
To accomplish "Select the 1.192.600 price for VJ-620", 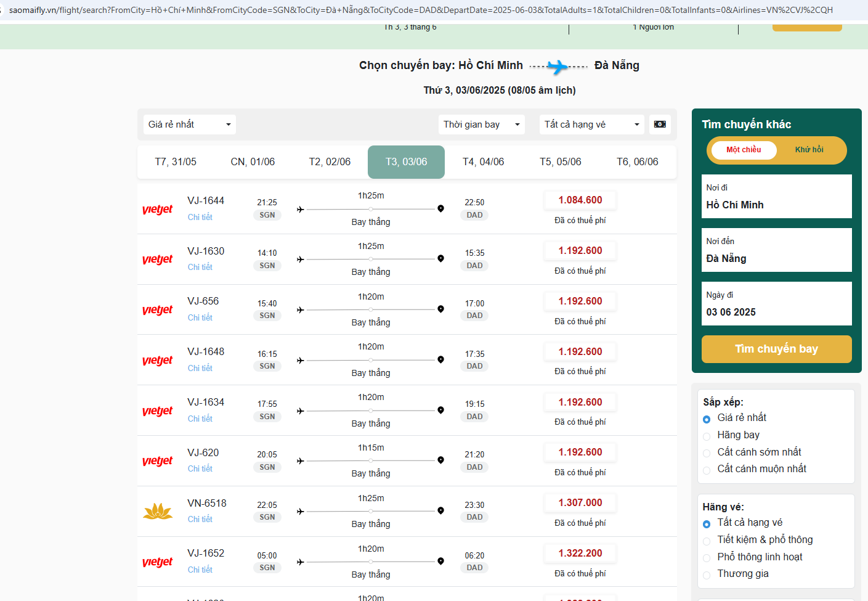I will (x=580, y=452).
